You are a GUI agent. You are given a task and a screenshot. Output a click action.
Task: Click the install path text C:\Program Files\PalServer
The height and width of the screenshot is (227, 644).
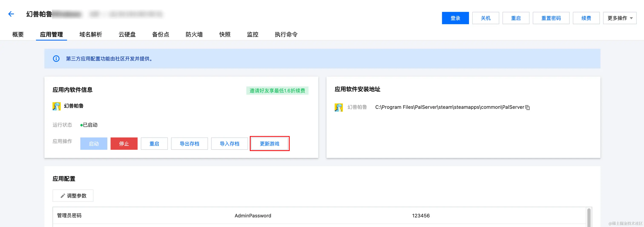coord(450,107)
